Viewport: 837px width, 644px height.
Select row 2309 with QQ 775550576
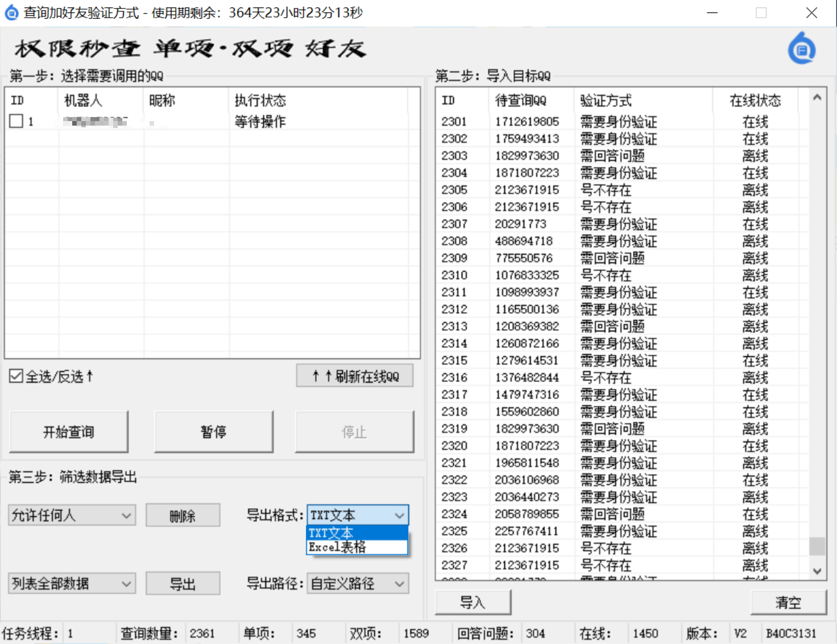click(622, 258)
